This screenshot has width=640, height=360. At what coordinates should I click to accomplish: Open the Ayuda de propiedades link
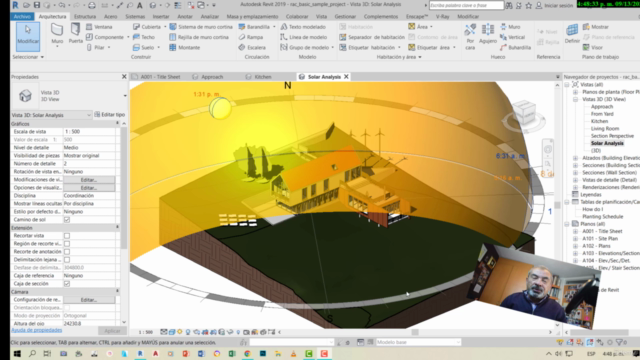click(37, 330)
